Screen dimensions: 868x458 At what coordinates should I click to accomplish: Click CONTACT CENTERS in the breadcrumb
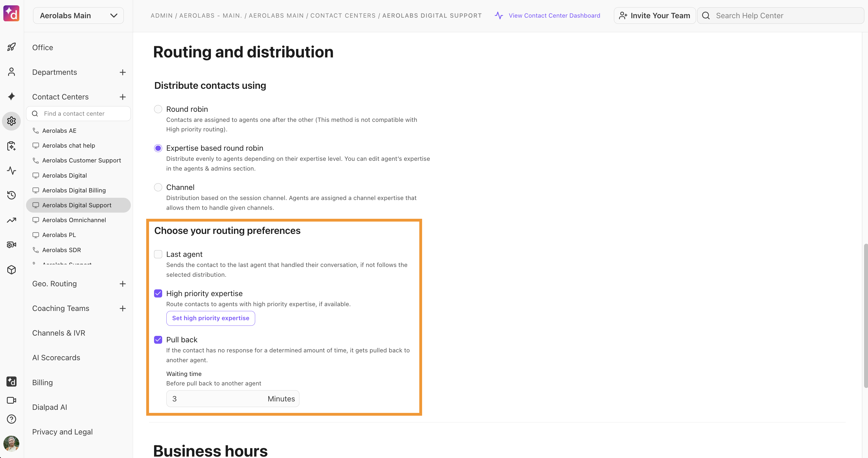pos(343,15)
